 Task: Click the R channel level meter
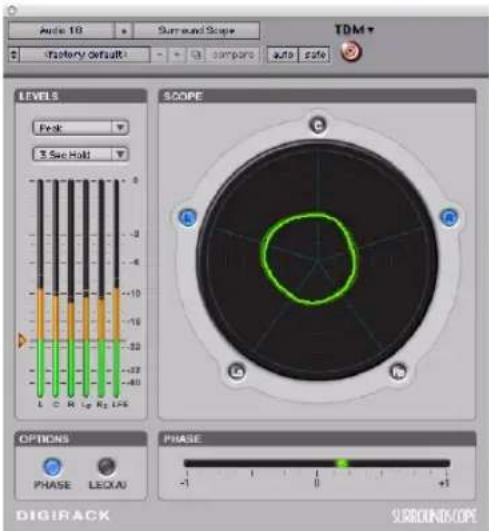pos(71,288)
